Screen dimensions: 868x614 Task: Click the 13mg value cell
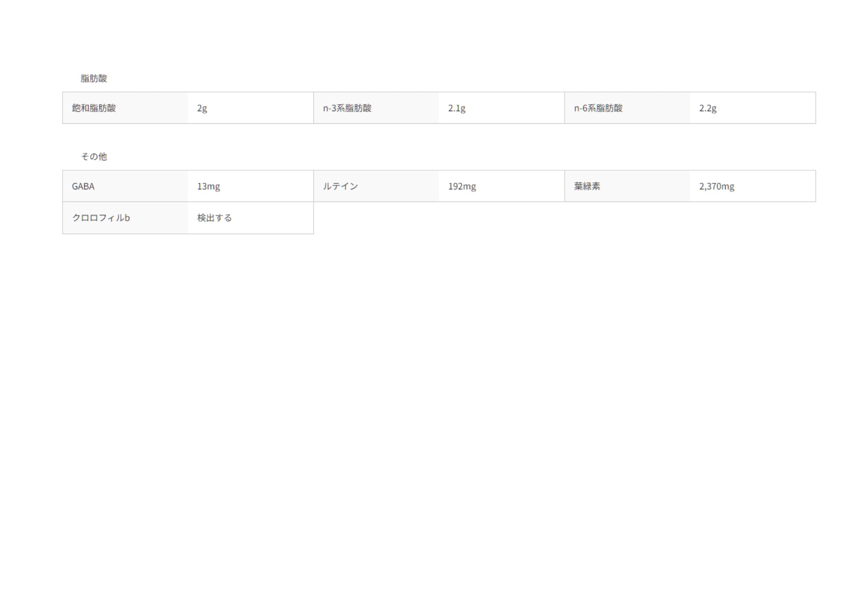point(208,186)
